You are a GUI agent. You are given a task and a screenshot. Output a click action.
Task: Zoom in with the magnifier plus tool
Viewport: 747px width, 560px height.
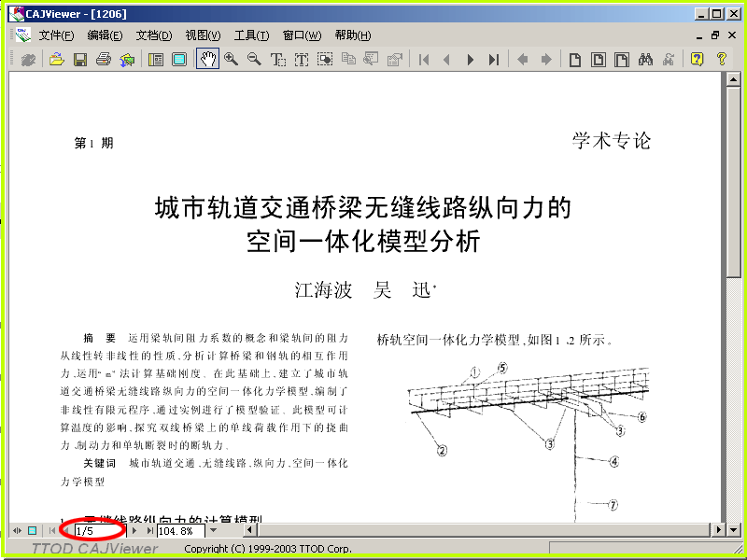coord(231,60)
